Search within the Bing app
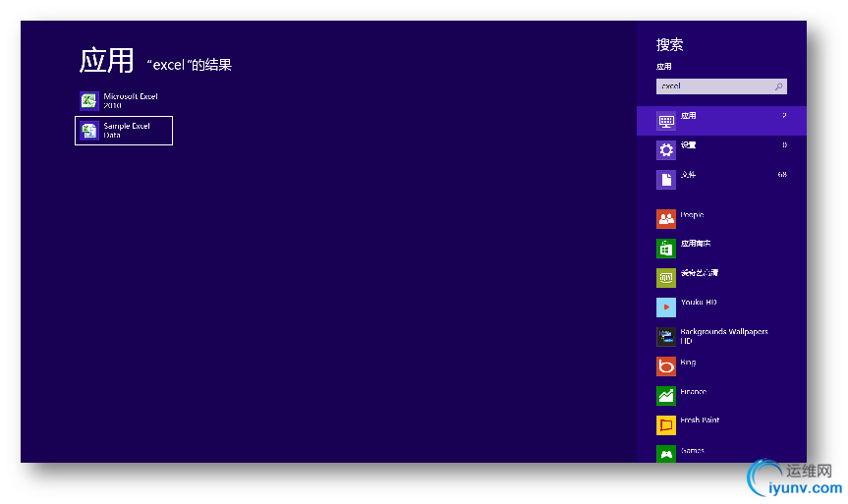The width and height of the screenshot is (848, 504). [x=721, y=366]
